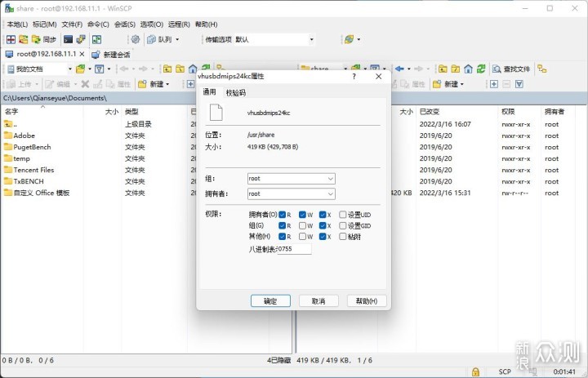Go to the remote home directory icon
Screen dimensions: 588x378
click(x=468, y=69)
